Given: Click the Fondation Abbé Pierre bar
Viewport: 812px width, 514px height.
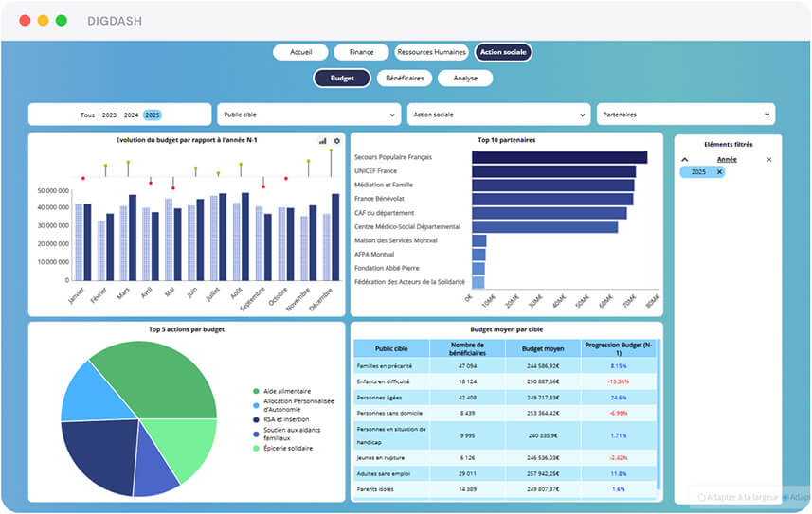Looking at the screenshot, I should (x=478, y=269).
